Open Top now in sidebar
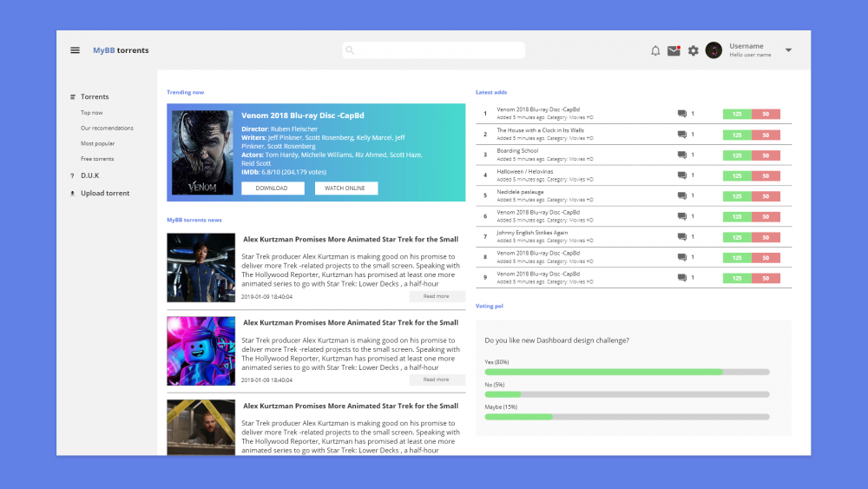The width and height of the screenshot is (868, 489). tap(92, 113)
